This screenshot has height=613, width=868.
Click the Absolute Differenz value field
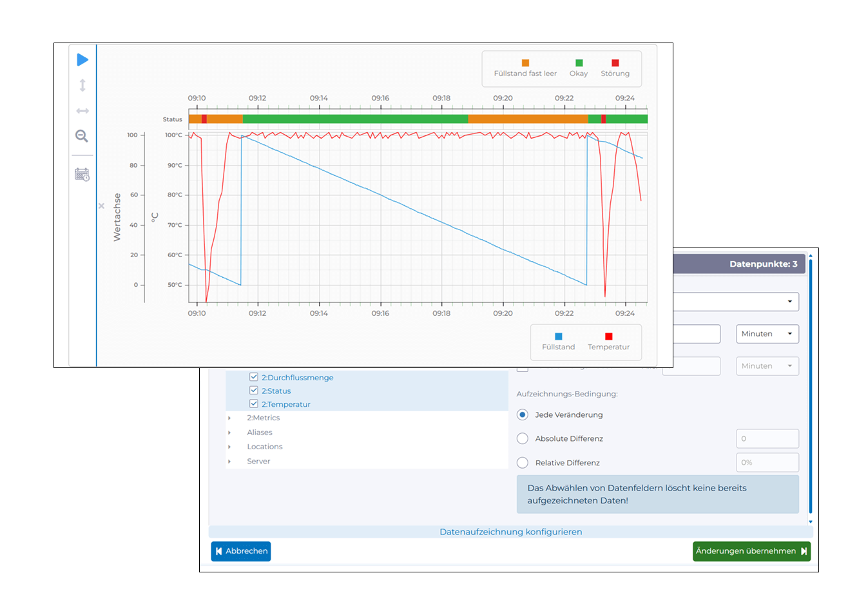pyautogui.click(x=767, y=438)
